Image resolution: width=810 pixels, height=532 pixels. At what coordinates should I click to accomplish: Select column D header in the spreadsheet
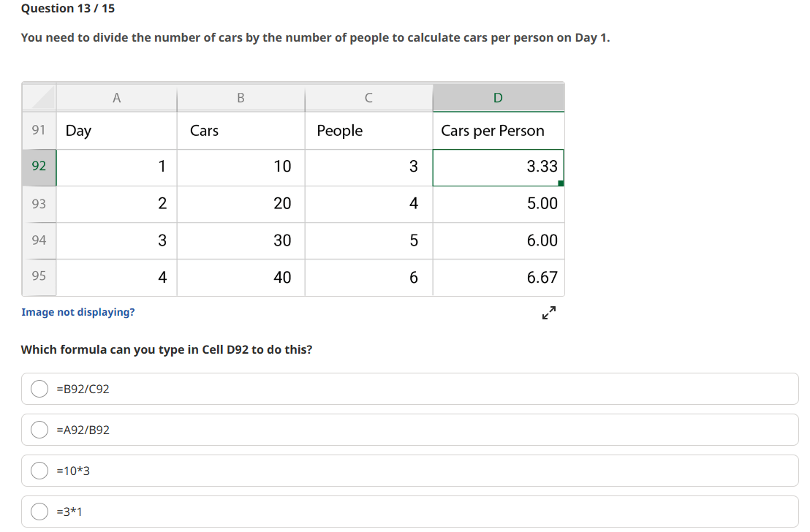[498, 97]
